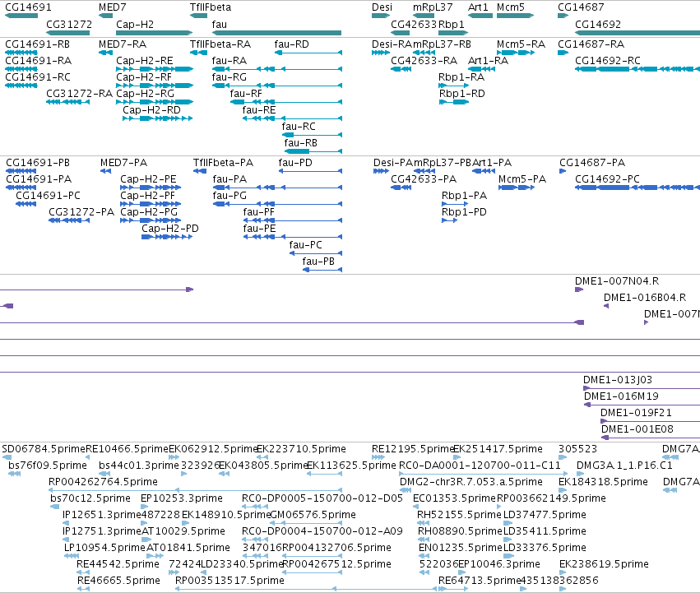This screenshot has width=700, height=593.
Task: Open the Rbp1-RA transcript label
Action: [x=461, y=77]
